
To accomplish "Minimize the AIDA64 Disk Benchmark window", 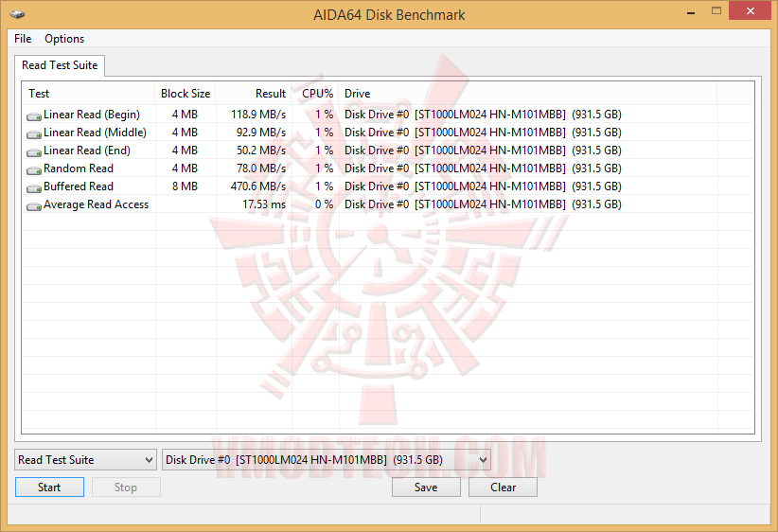I will coord(691,12).
